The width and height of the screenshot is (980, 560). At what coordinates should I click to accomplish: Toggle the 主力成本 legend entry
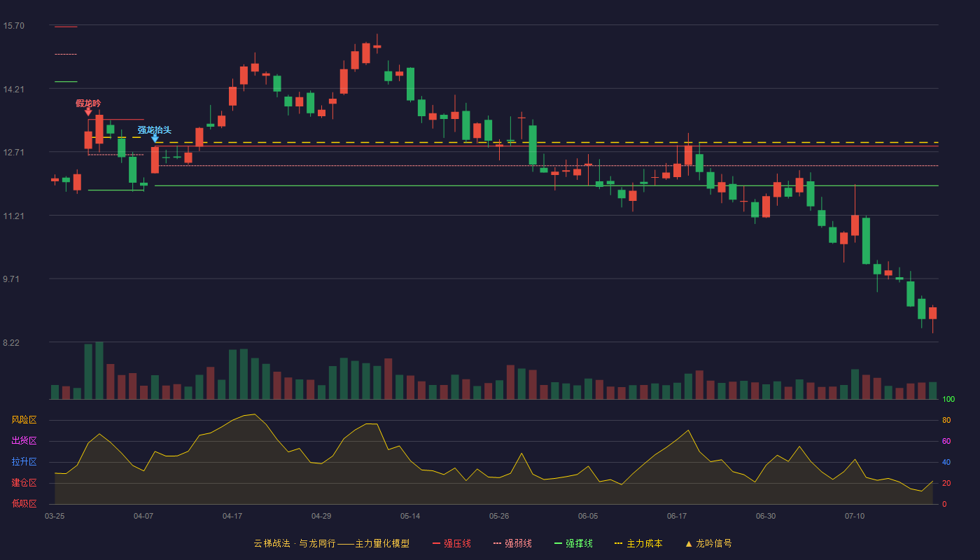tap(638, 543)
